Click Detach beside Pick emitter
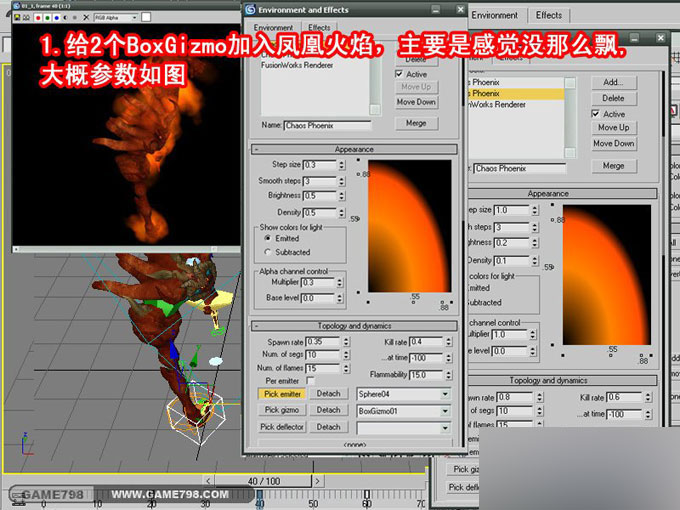 tap(328, 394)
